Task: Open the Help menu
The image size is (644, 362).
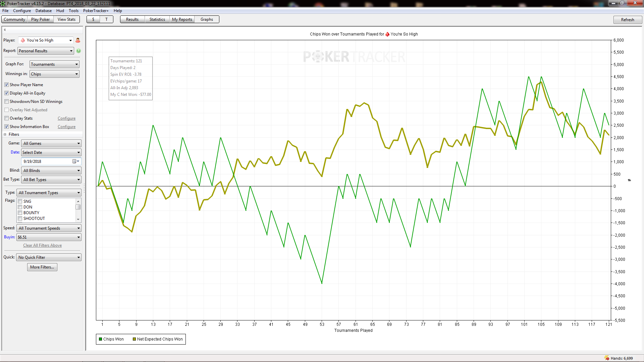Action: [118, 11]
